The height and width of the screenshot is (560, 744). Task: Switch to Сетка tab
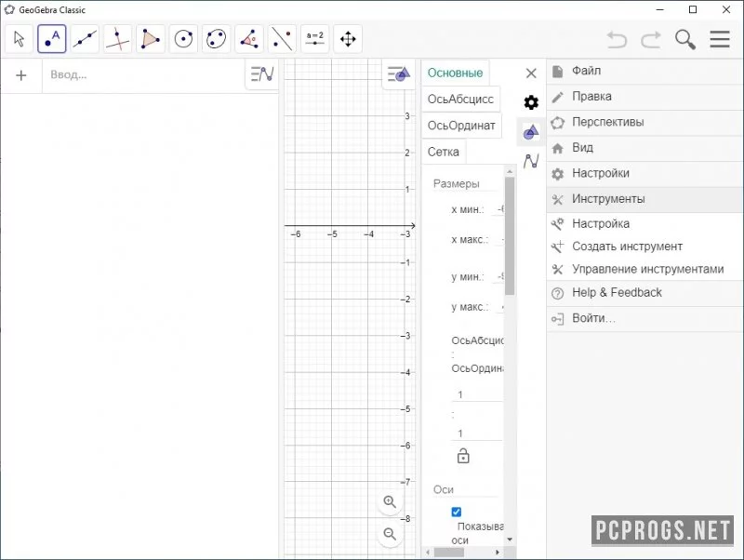coord(444,152)
